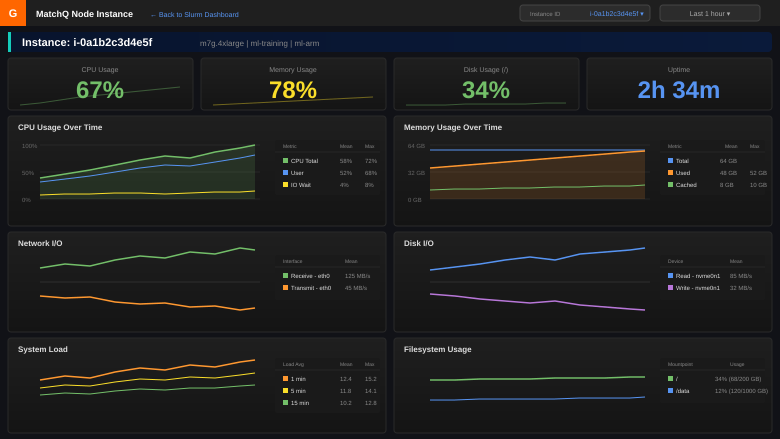This screenshot has width=780, height=439.
Task: Open the System Load panel title menu
Action: (x=43, y=349)
